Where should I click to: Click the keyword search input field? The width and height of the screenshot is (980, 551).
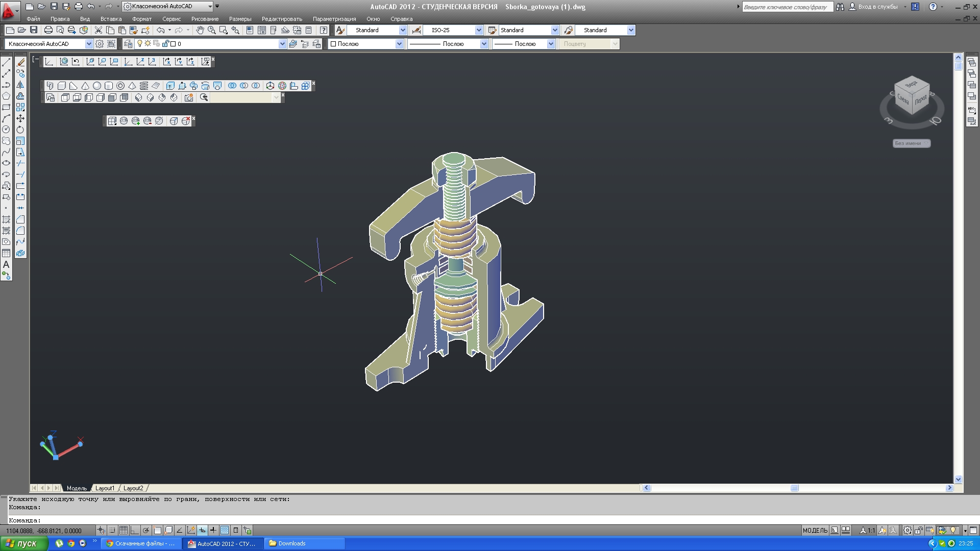tap(787, 7)
